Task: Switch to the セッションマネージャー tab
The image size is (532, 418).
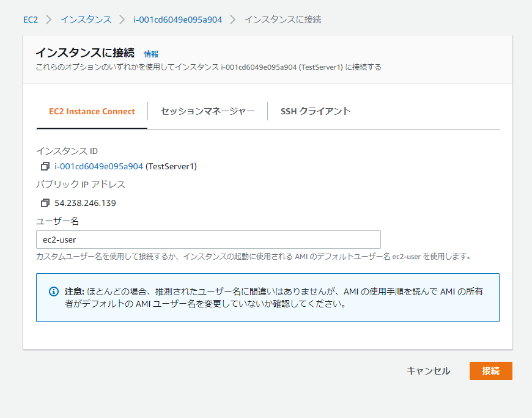Action: point(208,111)
